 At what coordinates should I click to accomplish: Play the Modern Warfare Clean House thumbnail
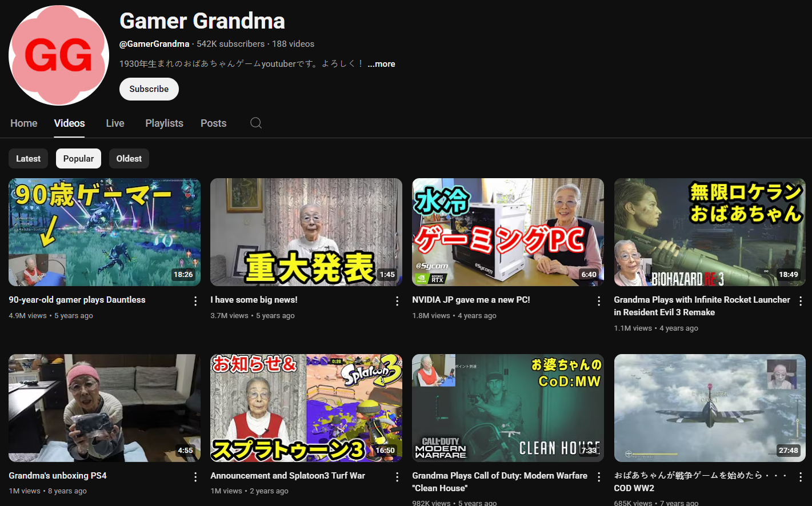508,408
